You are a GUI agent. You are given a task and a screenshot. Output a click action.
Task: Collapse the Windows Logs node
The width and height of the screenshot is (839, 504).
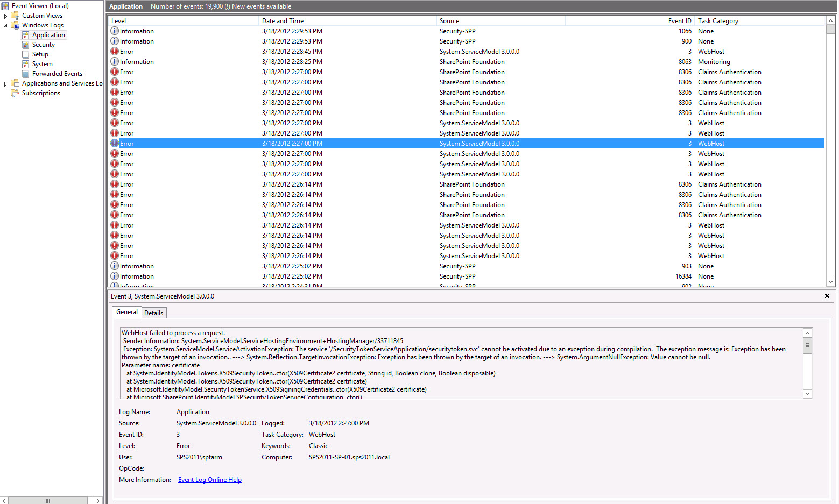click(x=5, y=25)
